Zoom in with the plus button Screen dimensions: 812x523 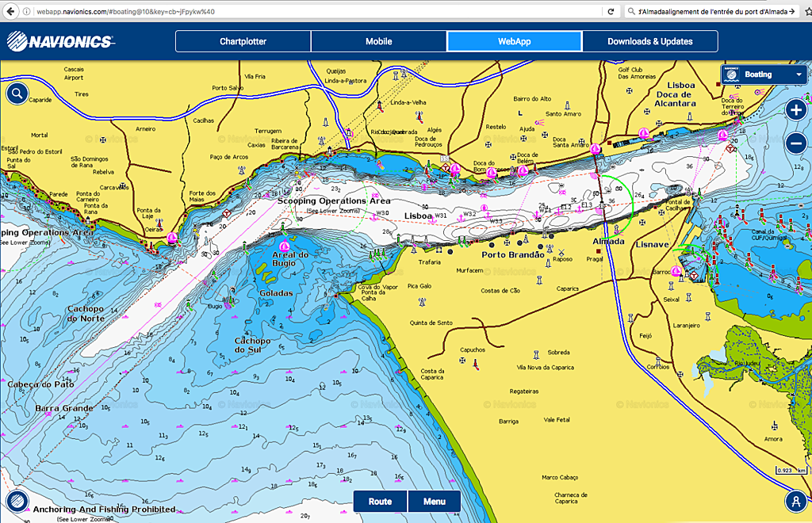(x=796, y=109)
